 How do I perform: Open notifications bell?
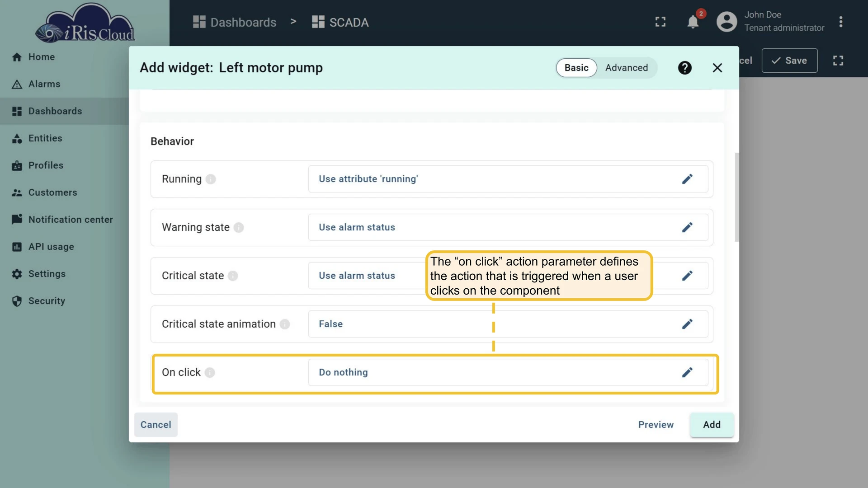(x=693, y=22)
